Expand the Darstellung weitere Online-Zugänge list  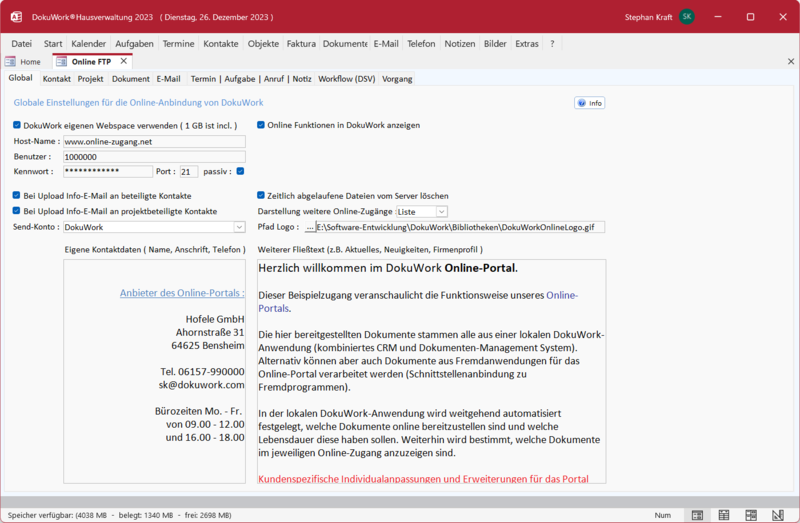coord(441,212)
